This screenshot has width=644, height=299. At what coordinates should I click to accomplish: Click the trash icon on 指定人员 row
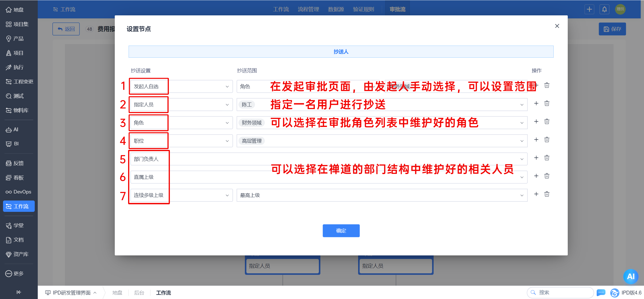pyautogui.click(x=547, y=104)
